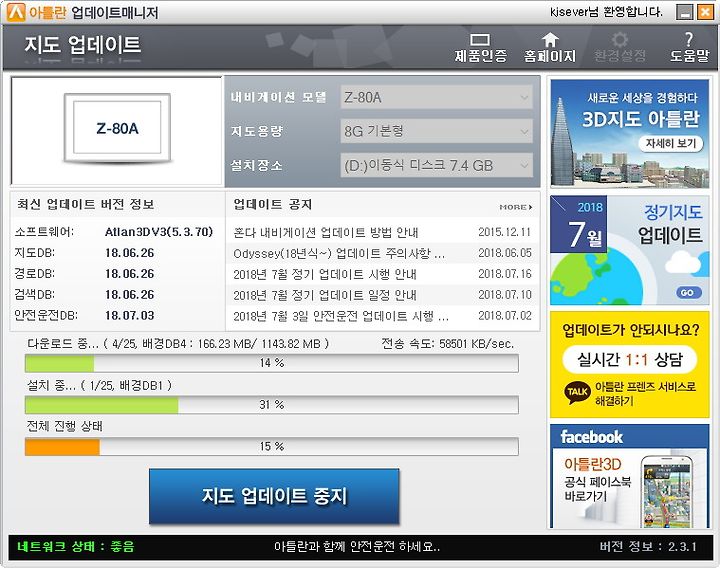Screen dimensions: 720x568
Task: Open the 설치장소 (D:) 이동식 디스크 dropdown
Action: [436, 165]
